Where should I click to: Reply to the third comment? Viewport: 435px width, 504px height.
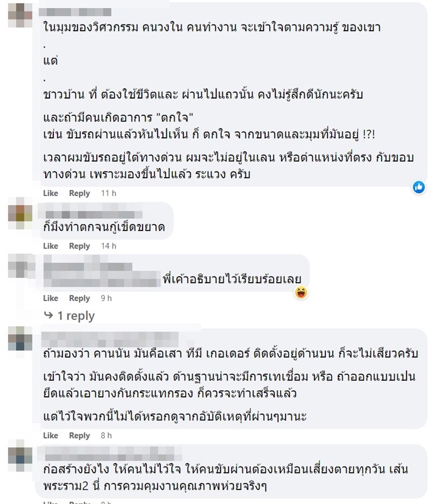79,298
